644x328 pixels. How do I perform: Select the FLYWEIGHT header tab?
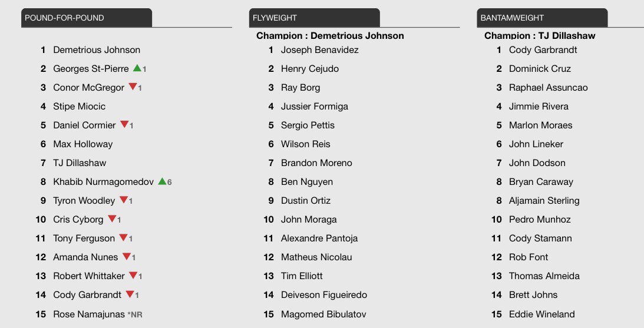point(314,18)
